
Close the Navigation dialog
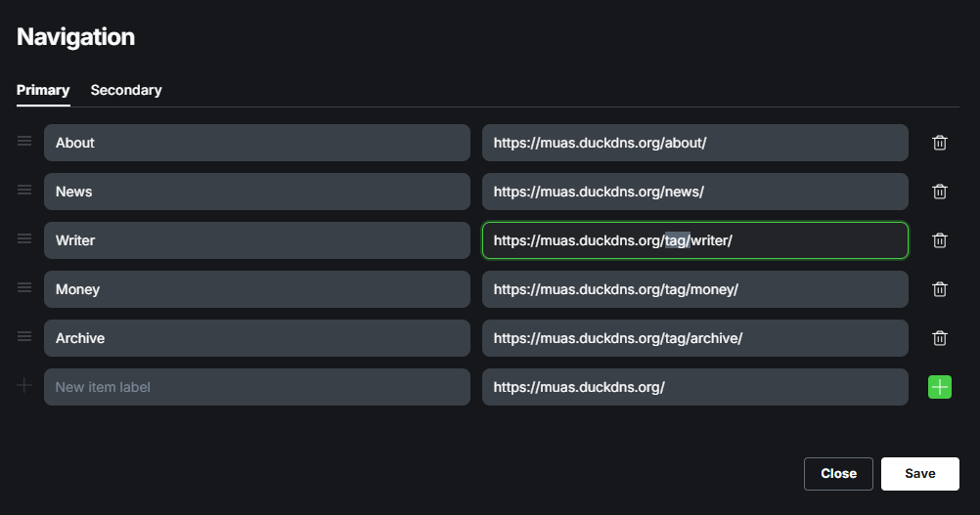tap(838, 473)
